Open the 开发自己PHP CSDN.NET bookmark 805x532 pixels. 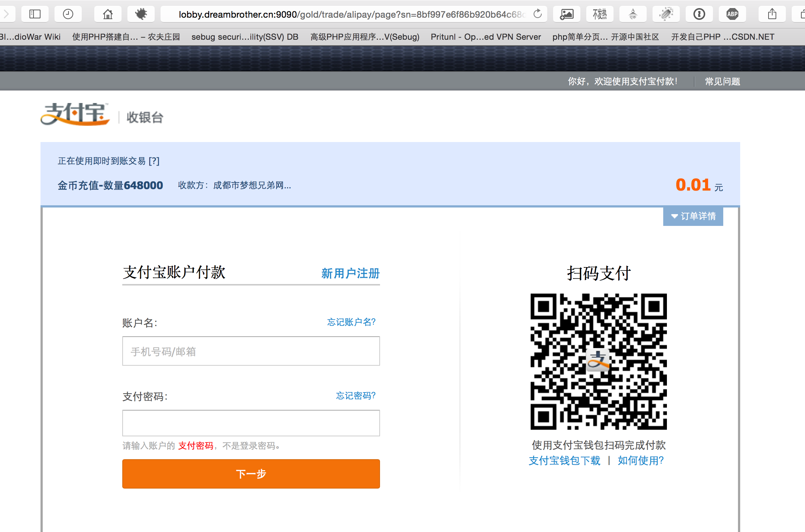(723, 37)
